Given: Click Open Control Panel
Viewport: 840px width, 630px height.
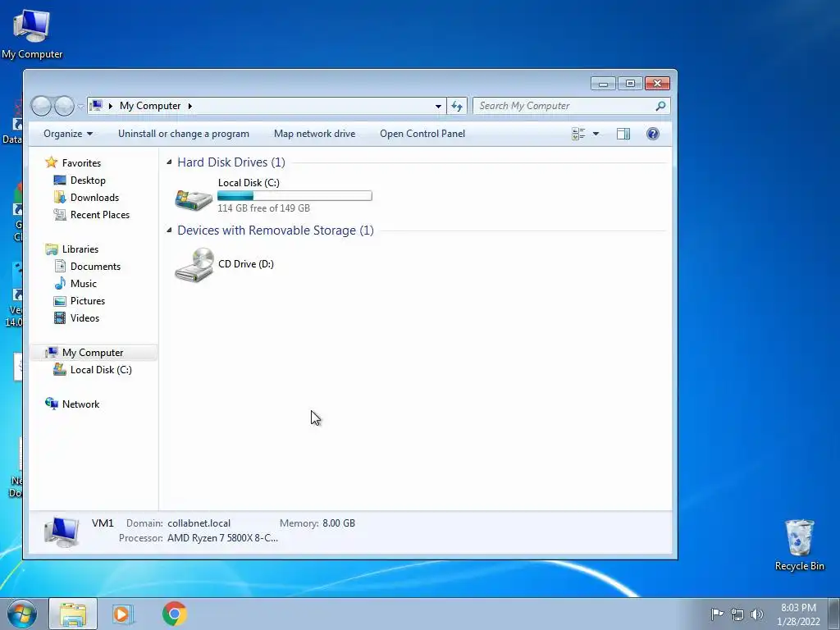Looking at the screenshot, I should tap(422, 134).
